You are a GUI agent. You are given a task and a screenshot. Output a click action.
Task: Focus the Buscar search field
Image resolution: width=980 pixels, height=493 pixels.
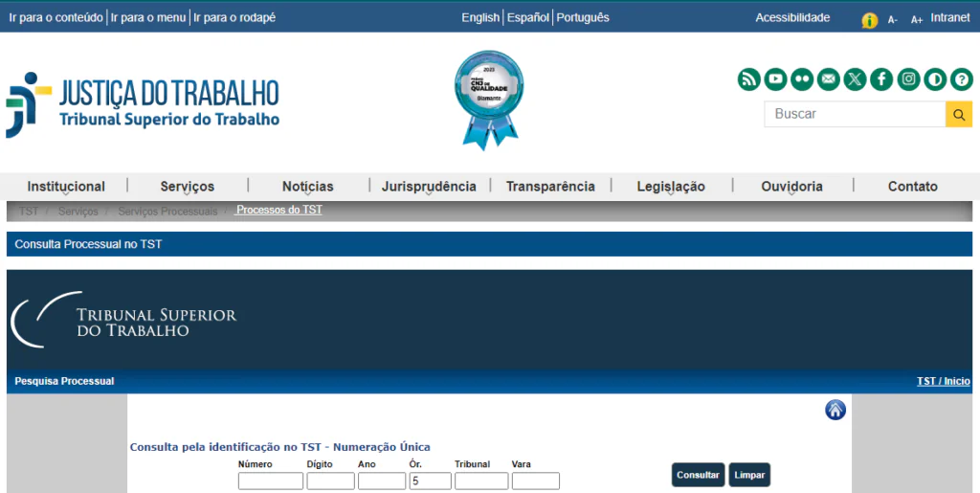coord(855,114)
